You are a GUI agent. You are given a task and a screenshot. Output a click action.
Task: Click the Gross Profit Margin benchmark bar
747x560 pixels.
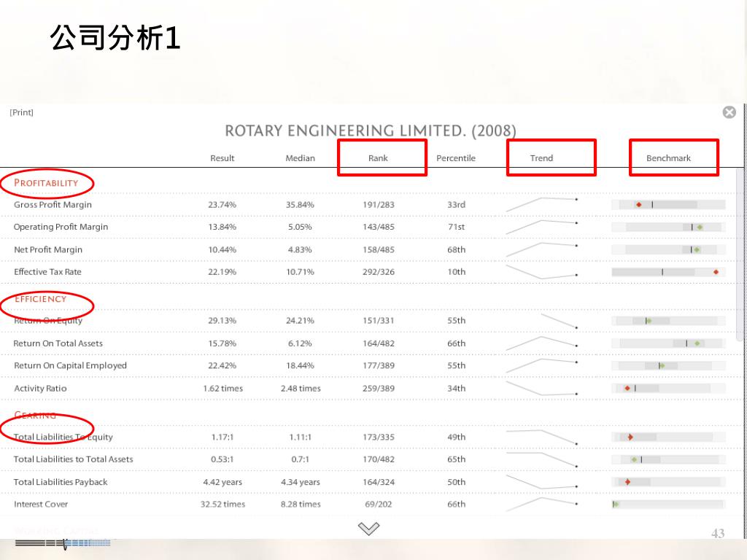[x=668, y=205]
